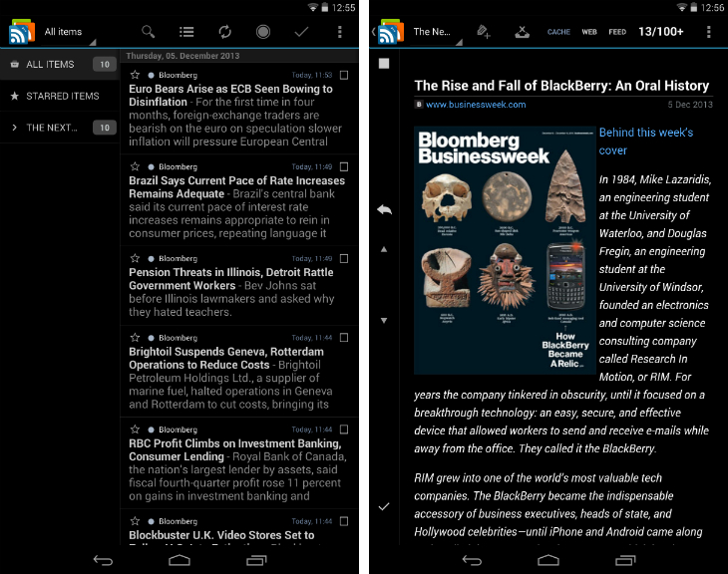Star the Pension Threats in Illinois article
The height and width of the screenshot is (574, 728).
click(x=135, y=258)
